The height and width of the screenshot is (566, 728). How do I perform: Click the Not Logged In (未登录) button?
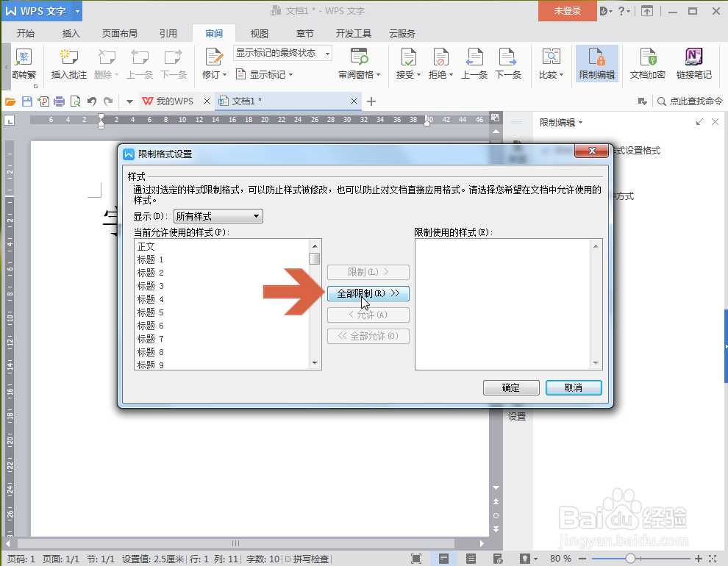568,11
